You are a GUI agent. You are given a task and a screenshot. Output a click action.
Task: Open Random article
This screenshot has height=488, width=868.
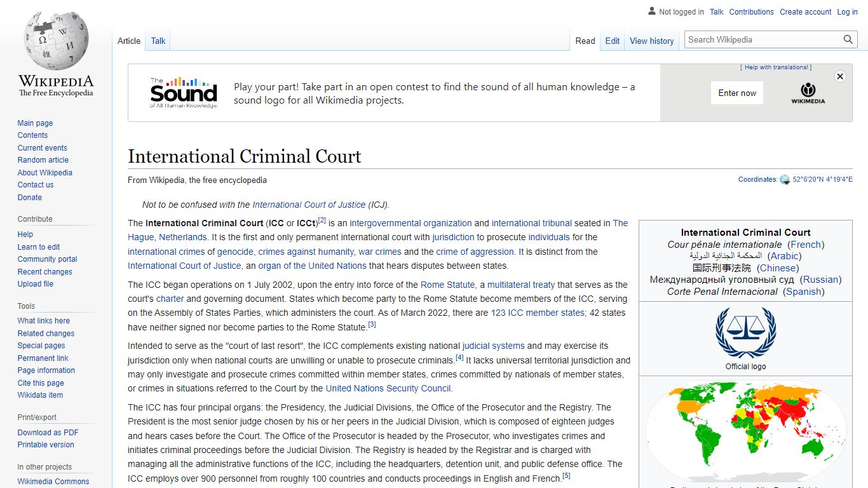pyautogui.click(x=43, y=160)
